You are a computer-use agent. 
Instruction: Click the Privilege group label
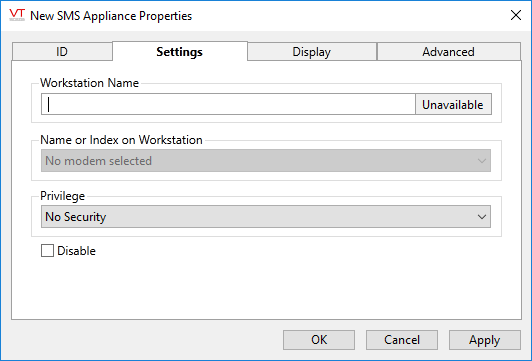62,196
